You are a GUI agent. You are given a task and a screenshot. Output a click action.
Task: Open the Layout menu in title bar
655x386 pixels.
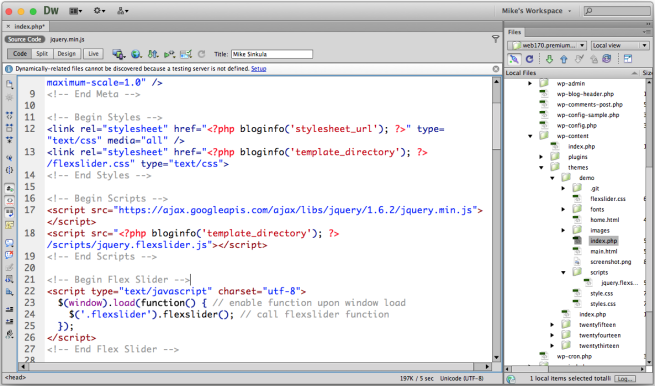(76, 11)
